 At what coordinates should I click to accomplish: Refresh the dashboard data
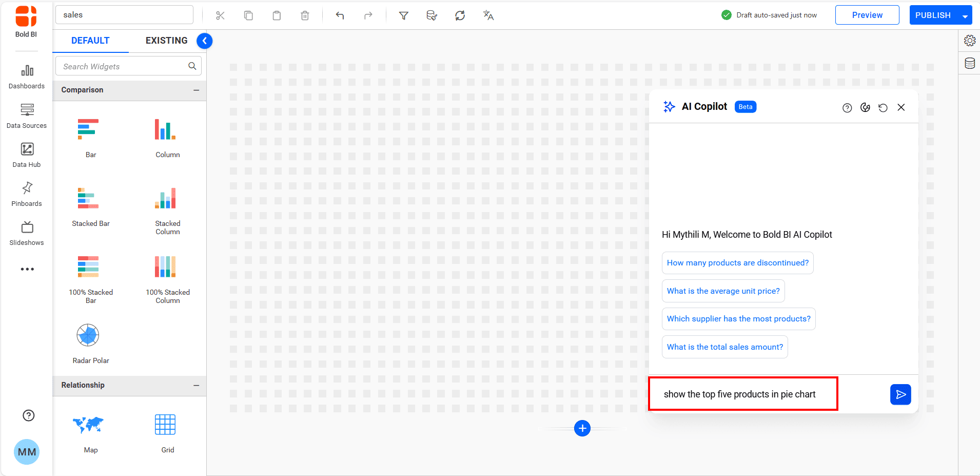(460, 15)
